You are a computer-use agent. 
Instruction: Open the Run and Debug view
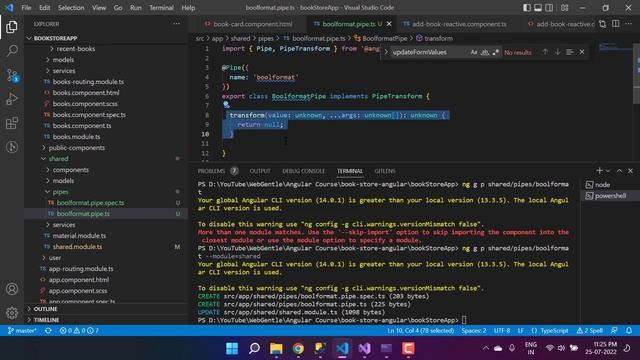coord(12,99)
